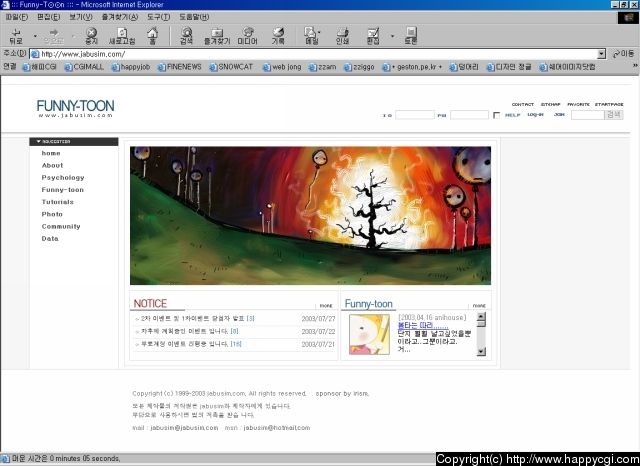Open the geston.pe.kr links bar shortcut

point(412,67)
